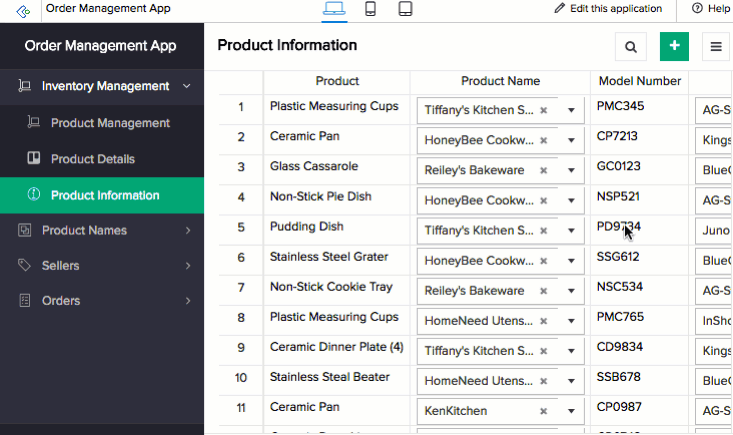Collapse the Inventory Management section
Image resolution: width=733 pixels, height=435 pixels.
(x=187, y=87)
